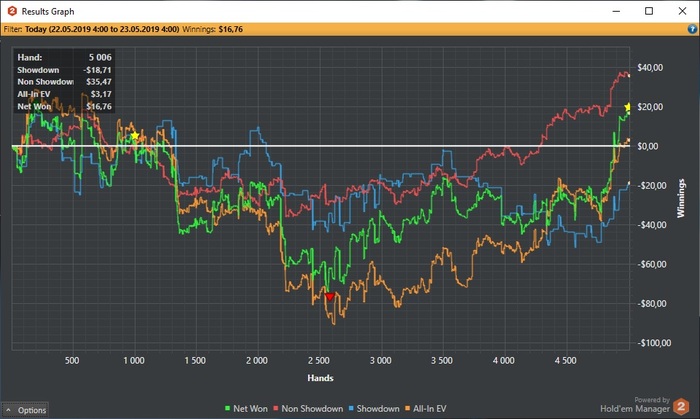Click the '4 500' x-axis label
700x419 pixels.
[x=566, y=360]
